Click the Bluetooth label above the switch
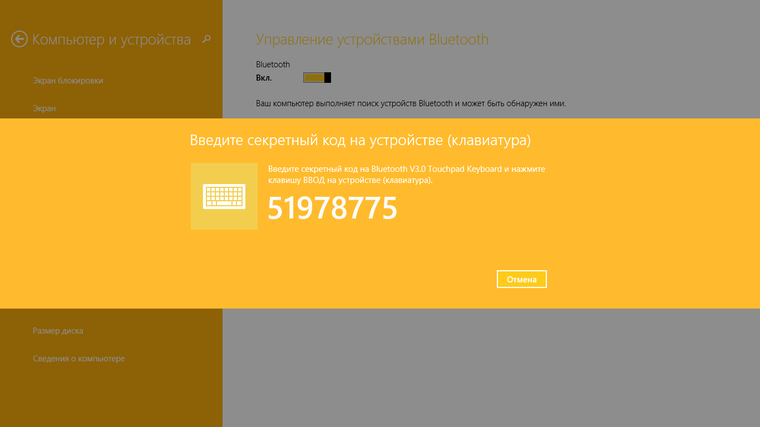This screenshot has width=760, height=427. pyautogui.click(x=273, y=64)
